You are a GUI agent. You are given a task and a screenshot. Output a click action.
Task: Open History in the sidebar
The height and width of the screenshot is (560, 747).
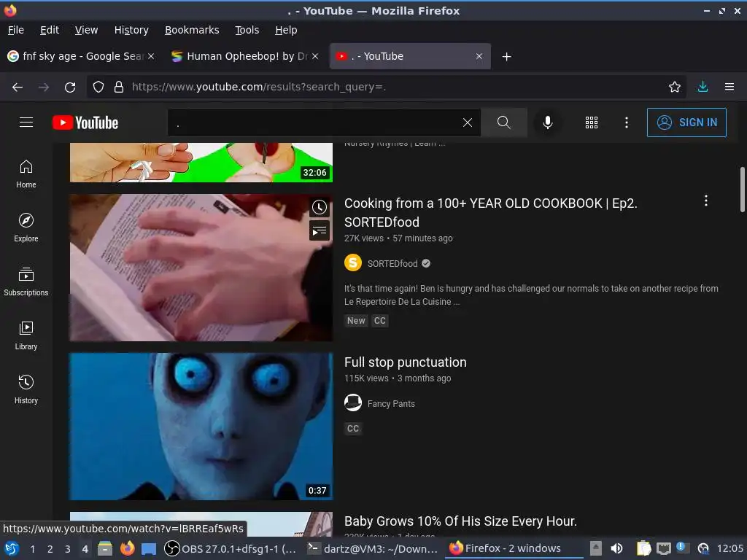click(26, 389)
